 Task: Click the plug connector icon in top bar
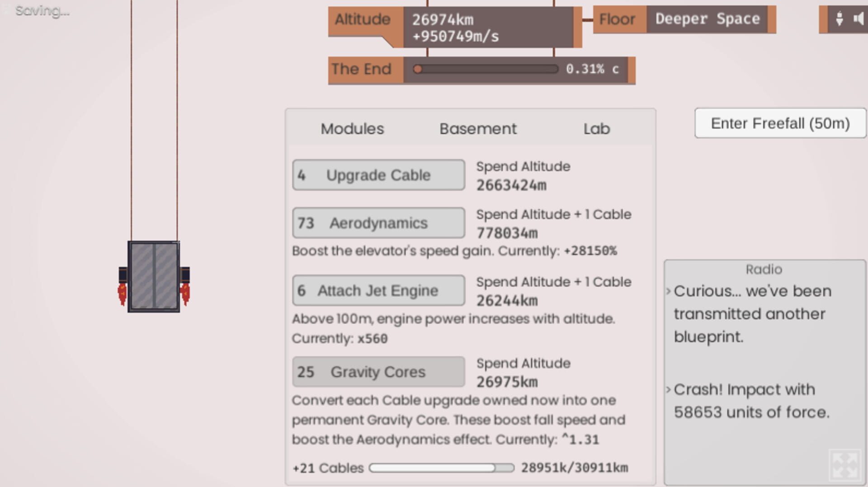pos(839,19)
